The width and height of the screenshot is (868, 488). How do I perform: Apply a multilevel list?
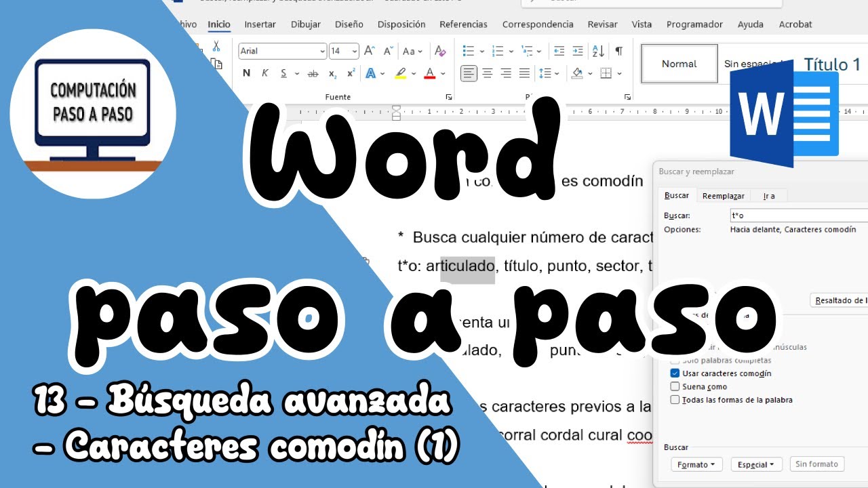point(527,51)
